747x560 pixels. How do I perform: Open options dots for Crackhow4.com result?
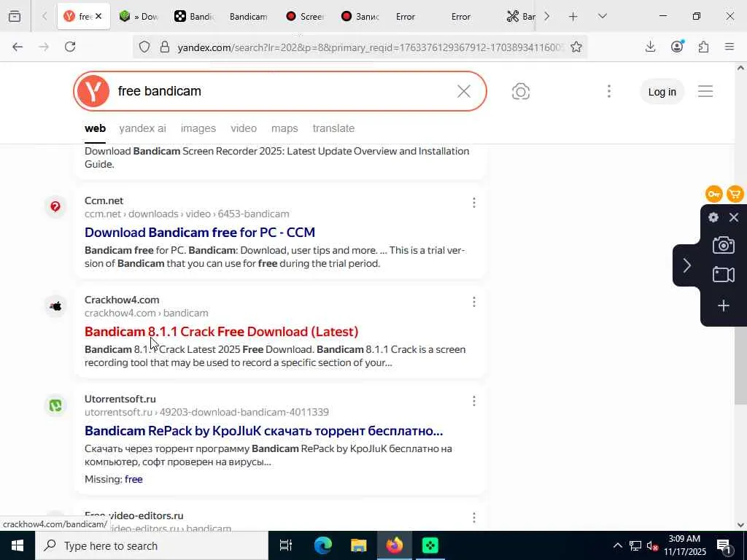(x=474, y=302)
